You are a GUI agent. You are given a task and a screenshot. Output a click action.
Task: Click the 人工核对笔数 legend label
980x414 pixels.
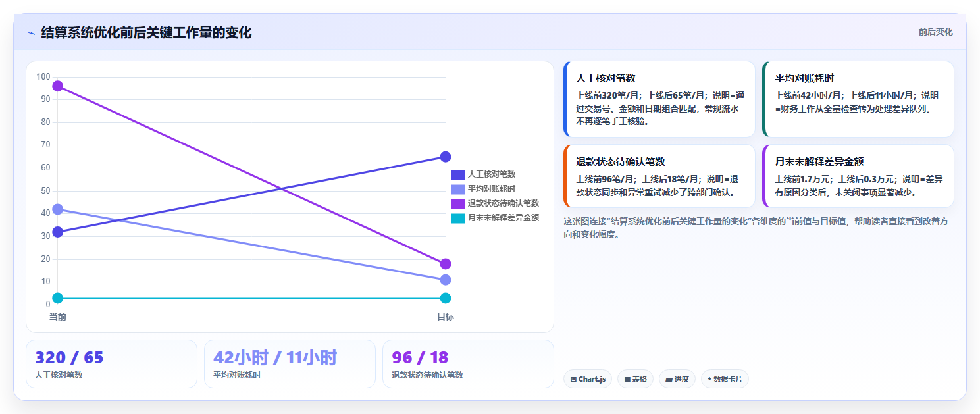pos(492,174)
